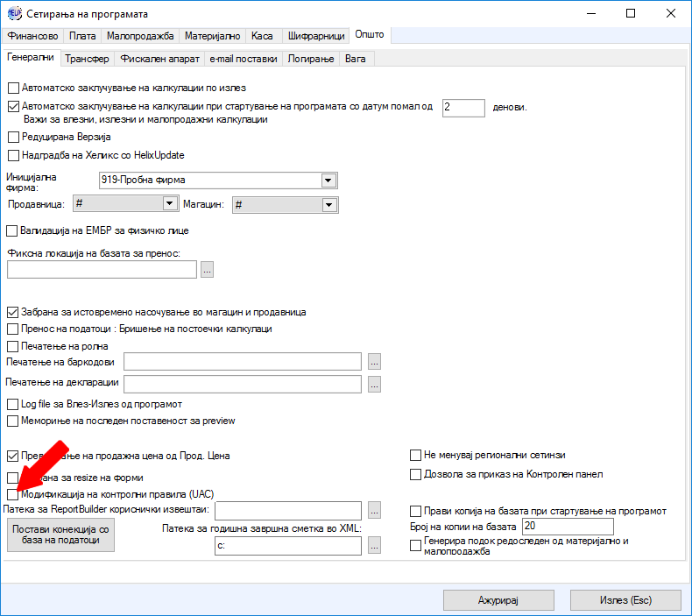This screenshot has width=692, height=616.
Task: Click the Ажурирај button
Action: pyautogui.click(x=498, y=600)
